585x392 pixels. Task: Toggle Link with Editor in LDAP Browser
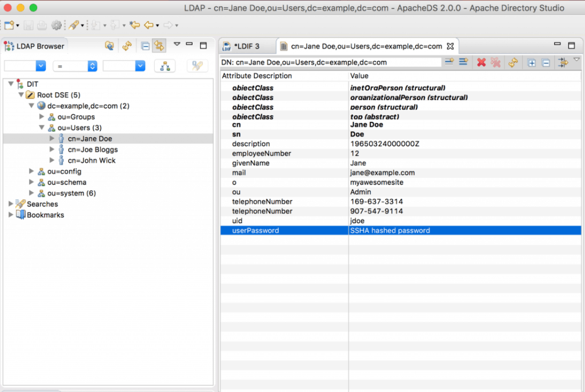[x=159, y=46]
